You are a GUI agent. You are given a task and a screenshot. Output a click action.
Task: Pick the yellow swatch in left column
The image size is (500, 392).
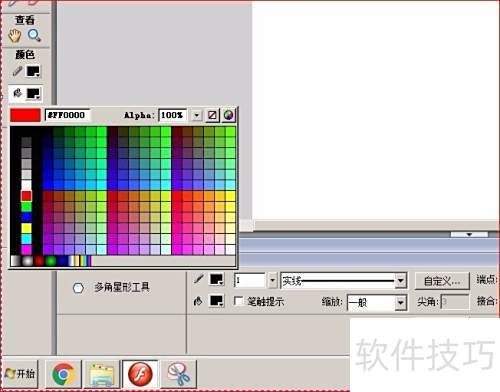pos(26,228)
